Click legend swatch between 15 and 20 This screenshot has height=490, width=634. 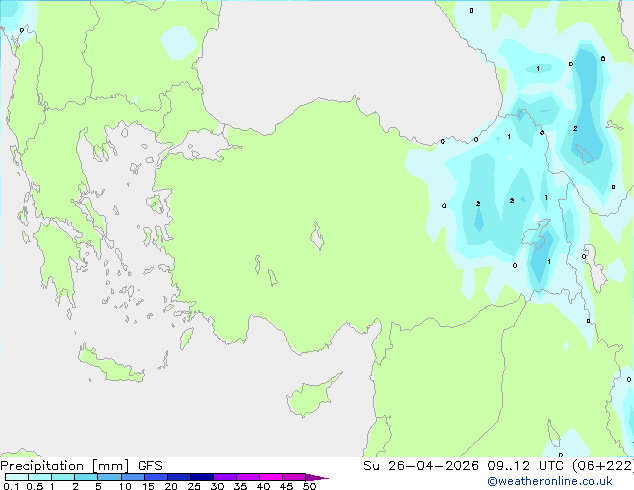[x=156, y=477]
